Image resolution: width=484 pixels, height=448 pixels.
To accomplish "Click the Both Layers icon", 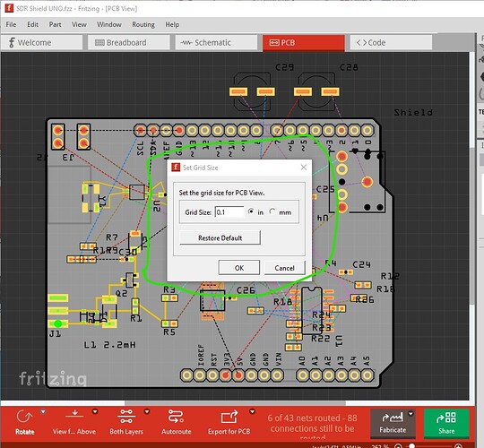I will (x=126, y=417).
